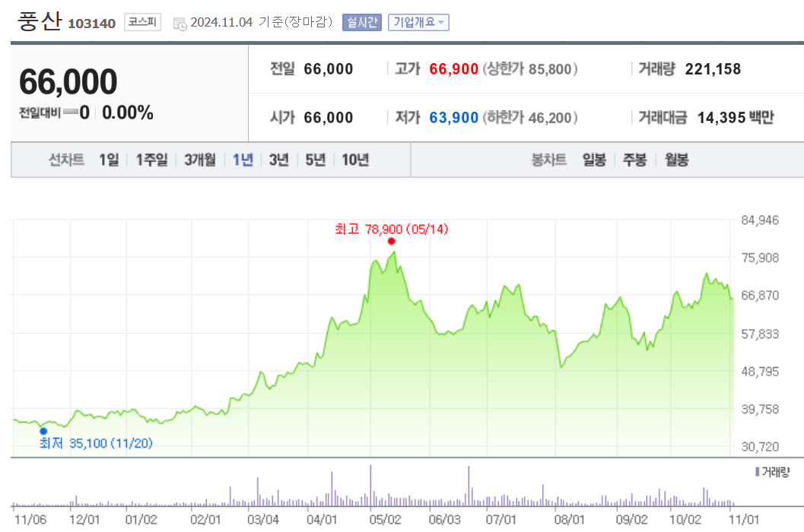Click the 실시간 button

coord(362,23)
